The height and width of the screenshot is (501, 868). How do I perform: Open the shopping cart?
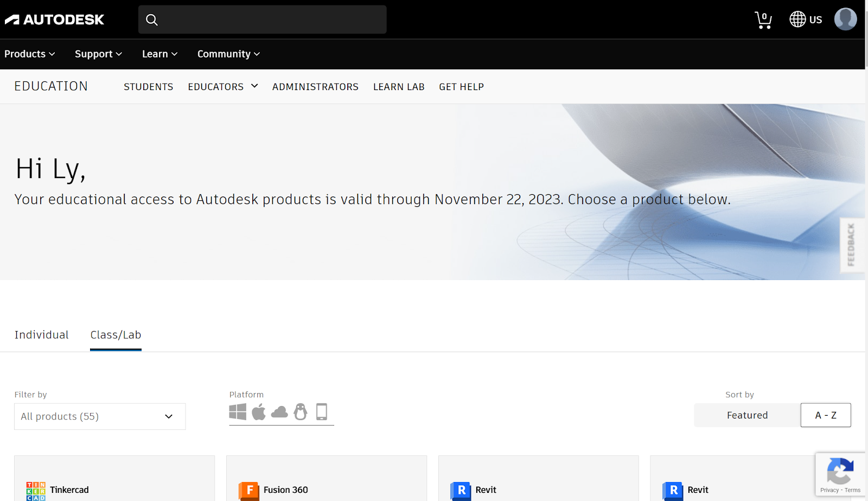(x=763, y=20)
